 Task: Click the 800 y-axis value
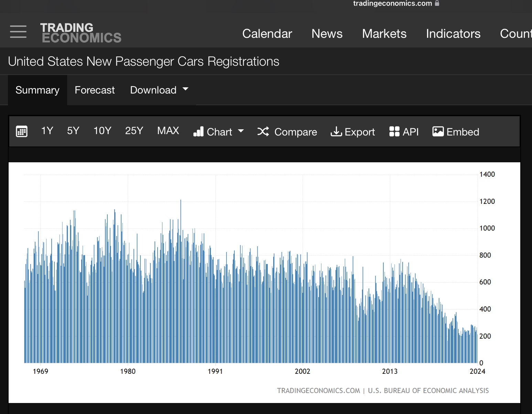[x=485, y=255]
